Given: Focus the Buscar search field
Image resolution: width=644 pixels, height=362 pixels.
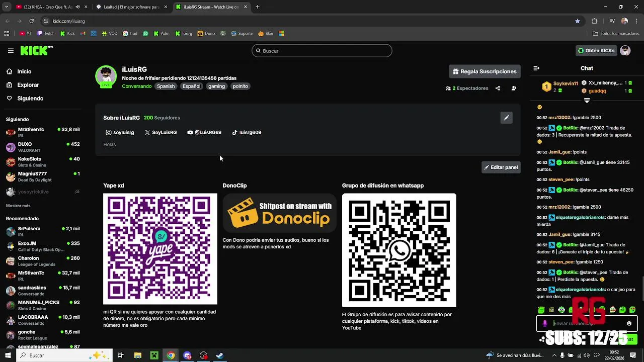Looking at the screenshot, I should [x=322, y=51].
